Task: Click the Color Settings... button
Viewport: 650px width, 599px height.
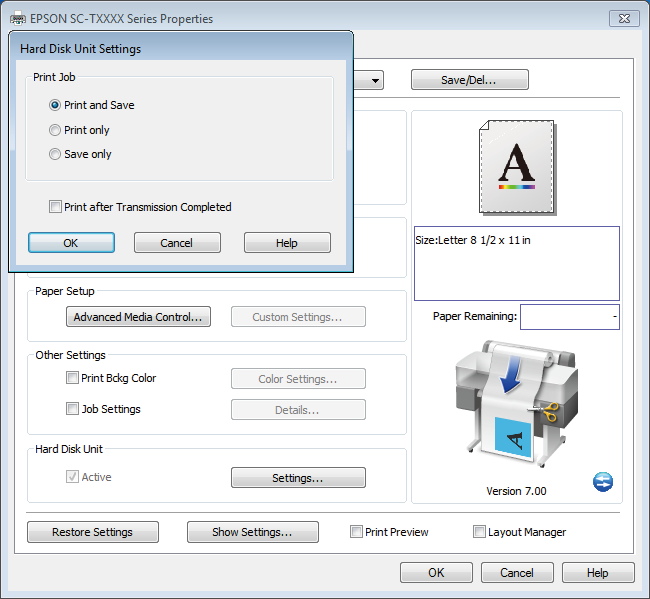Action: click(x=298, y=378)
